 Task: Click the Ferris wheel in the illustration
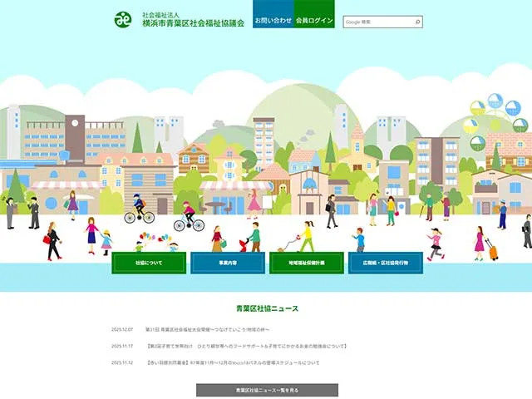pyautogui.click(x=496, y=116)
